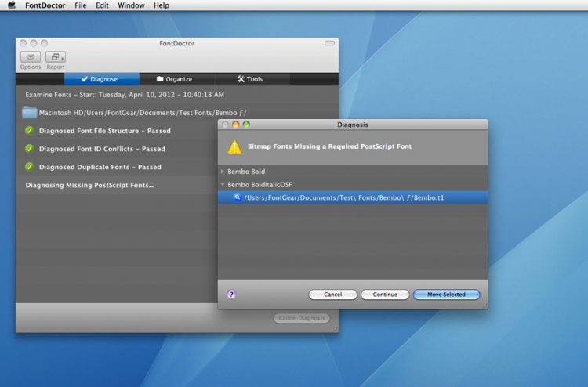This screenshot has height=387, width=588.
Task: Select the Bembo.t1 file path row
Action: tap(353, 197)
